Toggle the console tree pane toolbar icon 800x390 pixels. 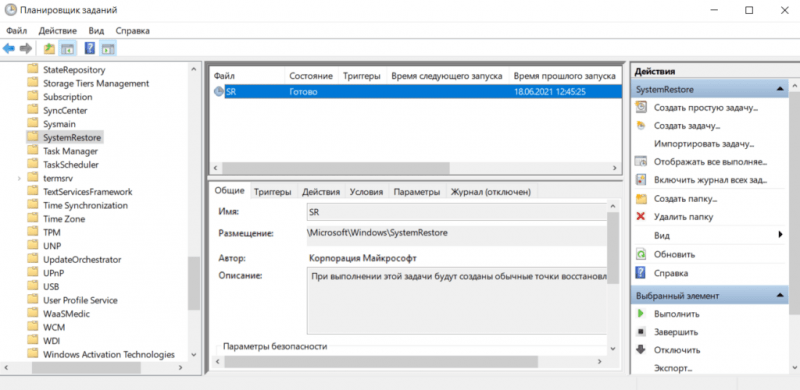[x=67, y=48]
